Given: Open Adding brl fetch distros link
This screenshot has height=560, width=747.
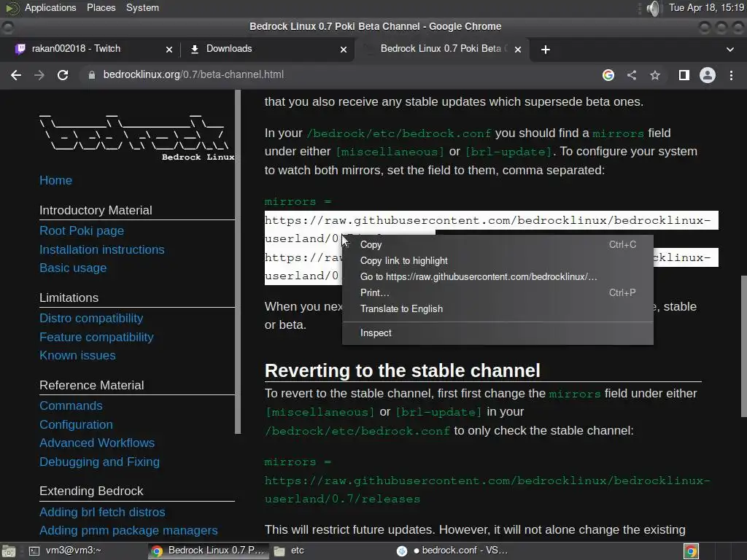Looking at the screenshot, I should pyautogui.click(x=102, y=513).
